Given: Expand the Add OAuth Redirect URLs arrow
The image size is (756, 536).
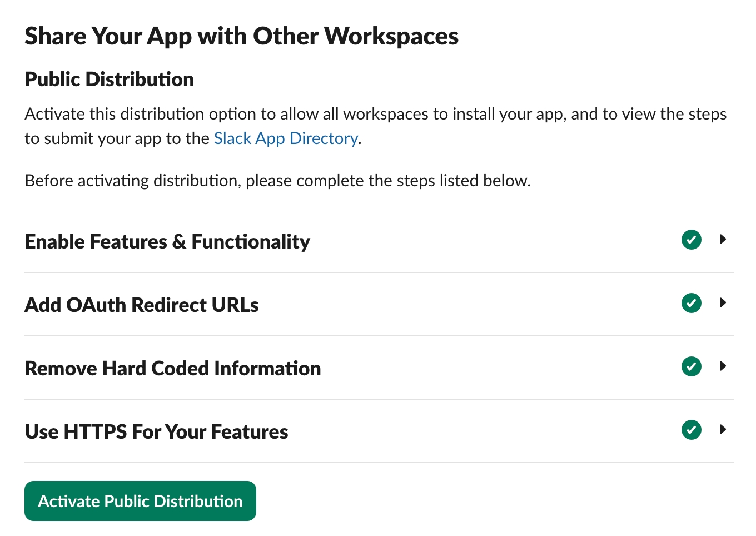Looking at the screenshot, I should coord(723,303).
